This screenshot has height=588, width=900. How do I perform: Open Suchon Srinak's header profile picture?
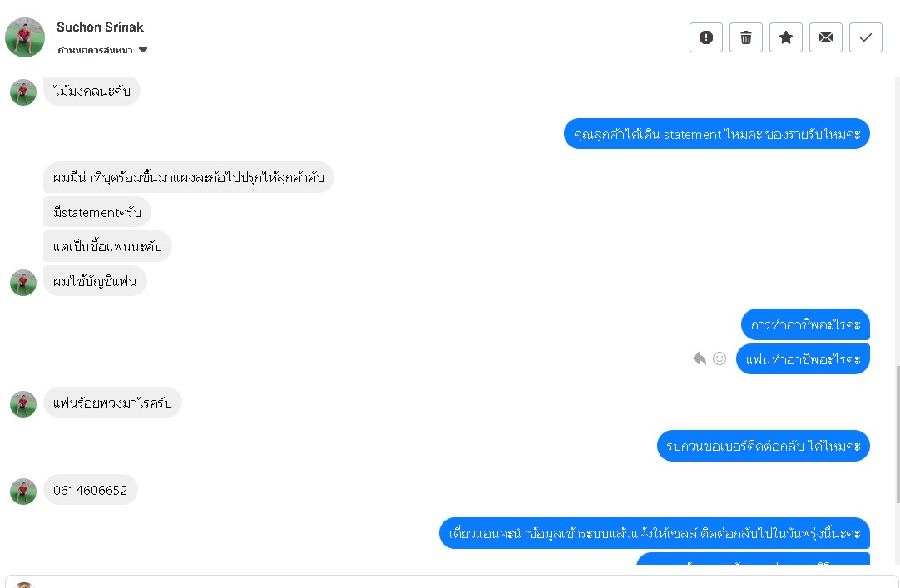click(x=25, y=37)
